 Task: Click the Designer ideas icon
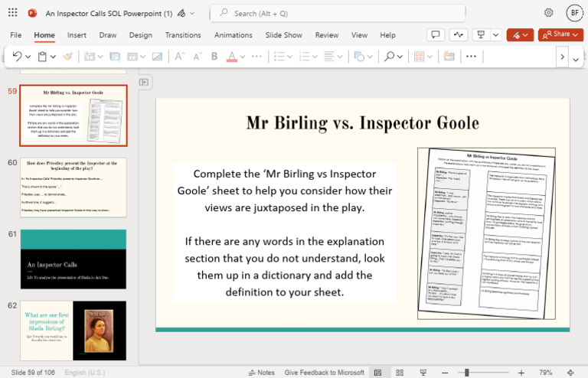419,57
